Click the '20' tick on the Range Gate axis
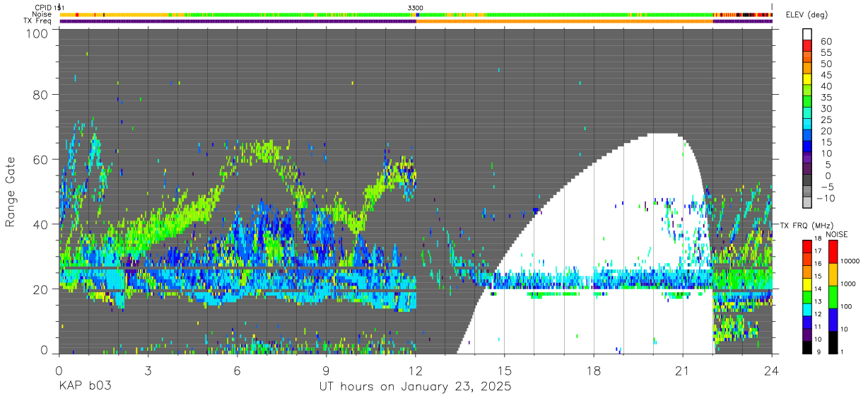 41,289
